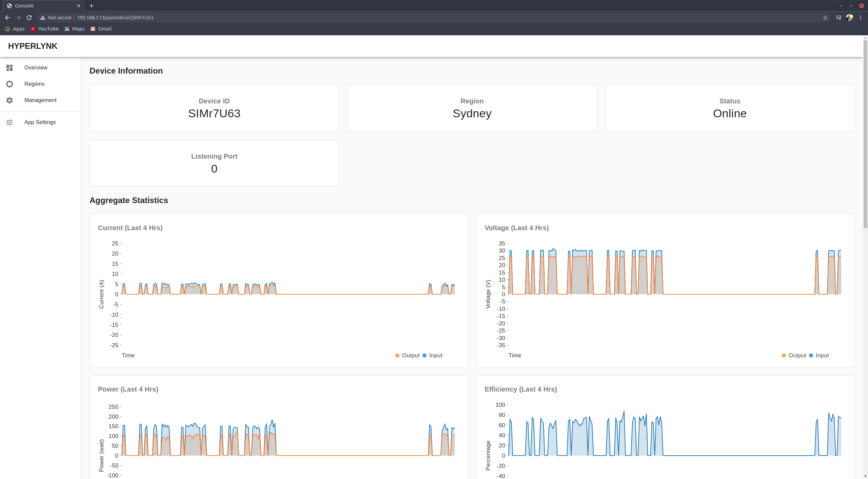Click the Status value Online
868x479 pixels.
coord(730,114)
